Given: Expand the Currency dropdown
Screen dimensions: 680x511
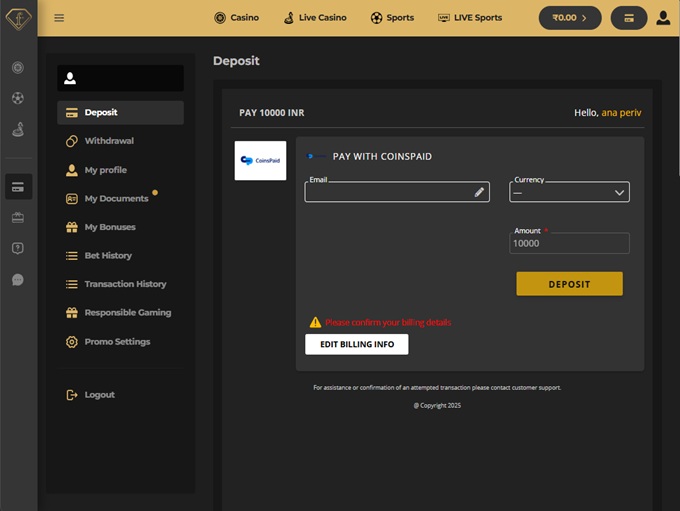Looking at the screenshot, I should click(x=569, y=192).
